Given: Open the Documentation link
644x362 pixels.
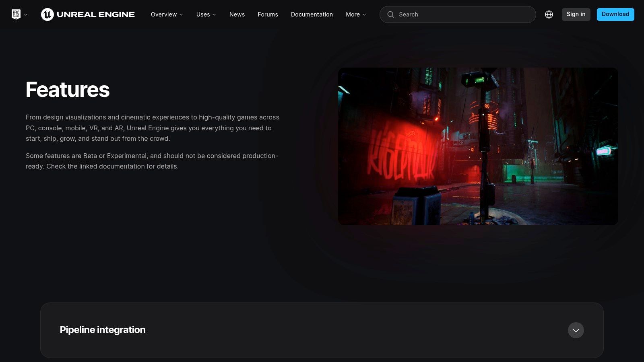Looking at the screenshot, I should tap(312, 14).
